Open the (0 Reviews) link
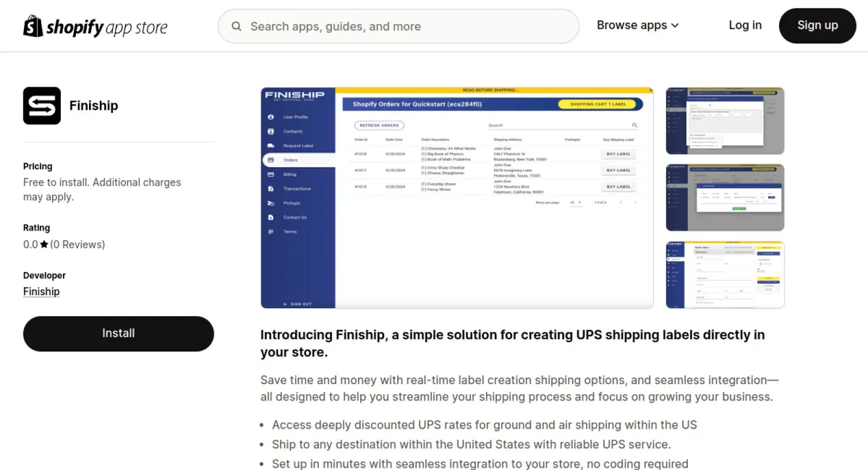This screenshot has height=470, width=868. pyautogui.click(x=77, y=244)
